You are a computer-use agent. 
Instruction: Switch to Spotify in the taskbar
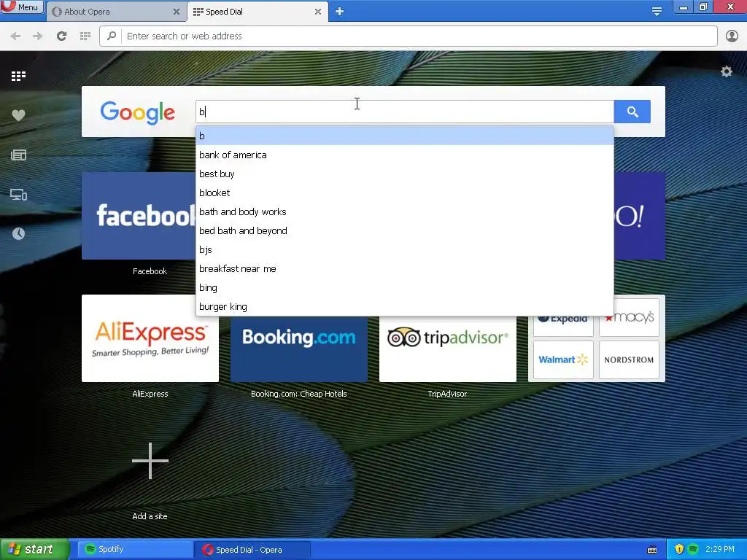134,550
